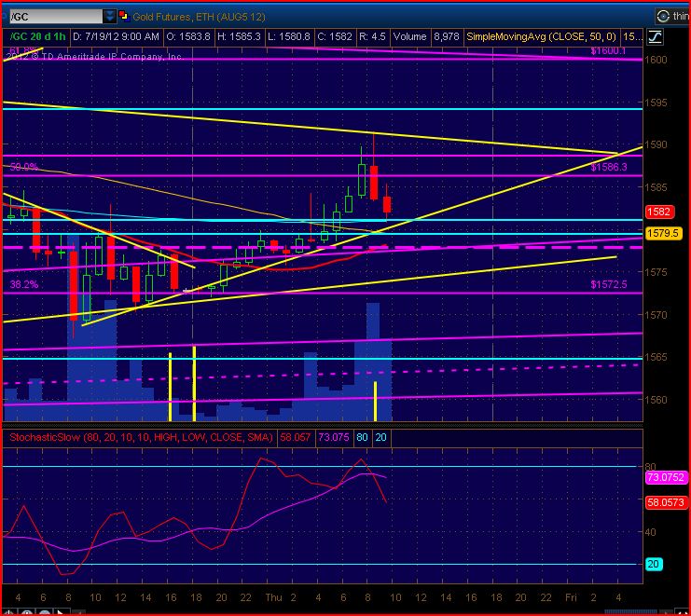Click the '20' oversold value in study header
The image size is (691, 616).
pyautogui.click(x=380, y=437)
